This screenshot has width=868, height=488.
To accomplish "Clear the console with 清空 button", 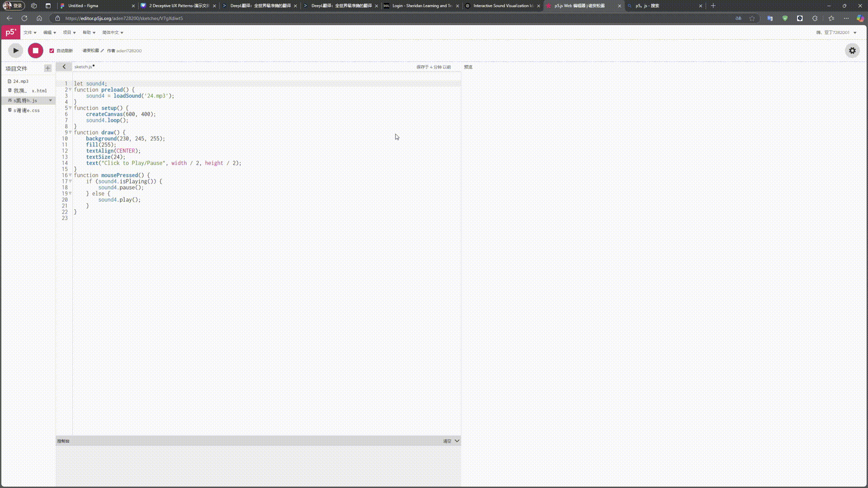I will 447,441.
